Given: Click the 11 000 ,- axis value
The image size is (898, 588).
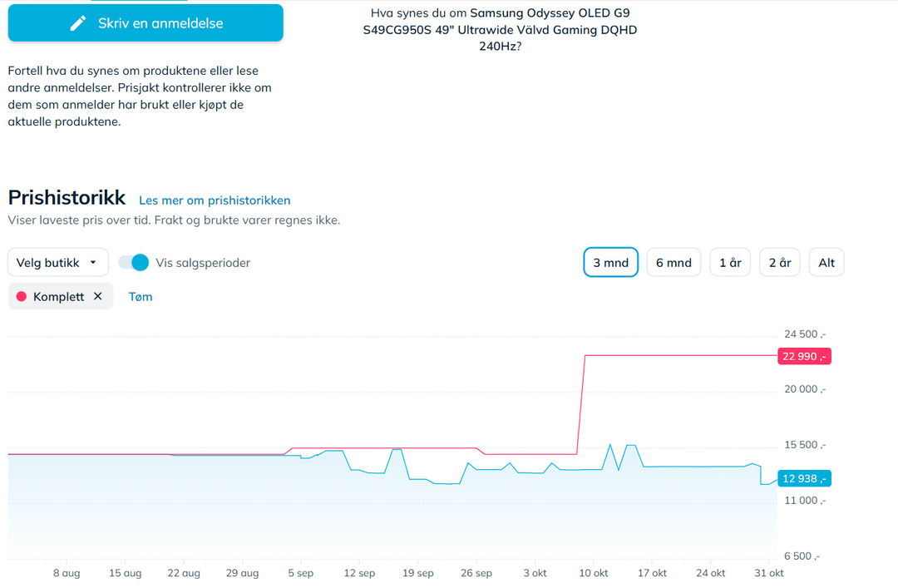Looking at the screenshot, I should [805, 501].
